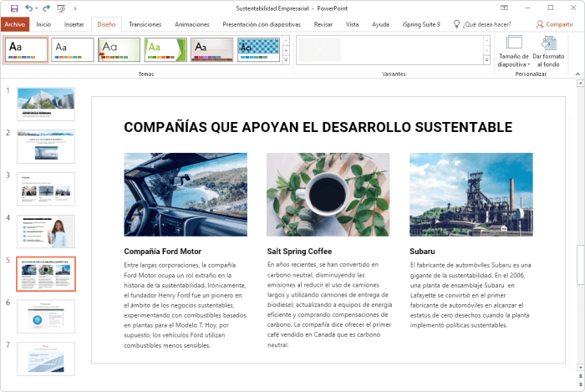Select slide 3 thumbnail

pyautogui.click(x=46, y=189)
